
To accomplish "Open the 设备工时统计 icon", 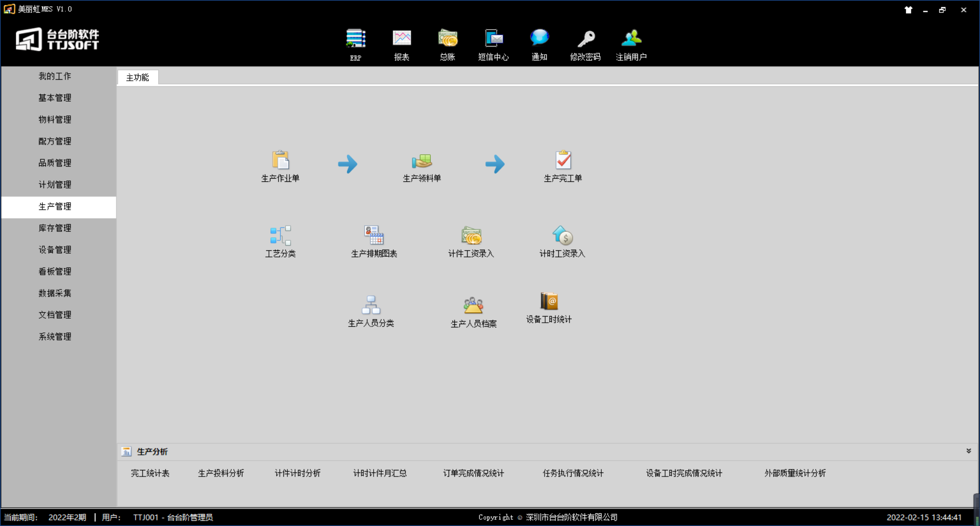I will pos(549,302).
